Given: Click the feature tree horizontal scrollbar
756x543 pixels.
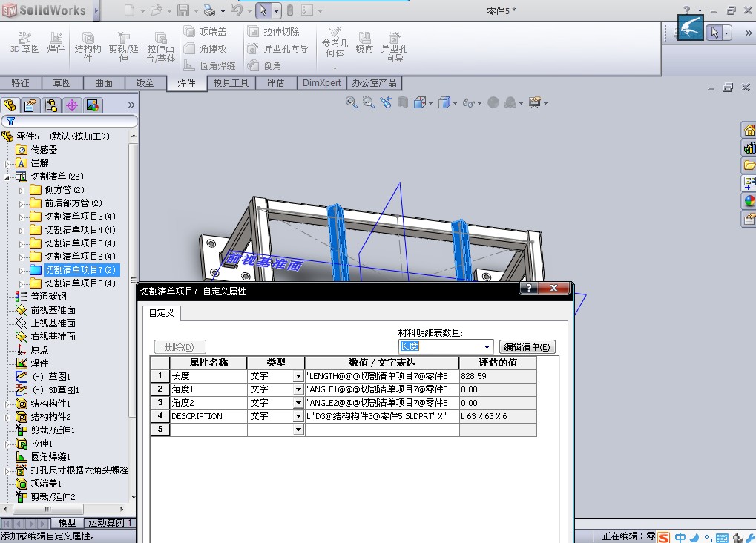Looking at the screenshot, I should pyautogui.click(x=47, y=509).
